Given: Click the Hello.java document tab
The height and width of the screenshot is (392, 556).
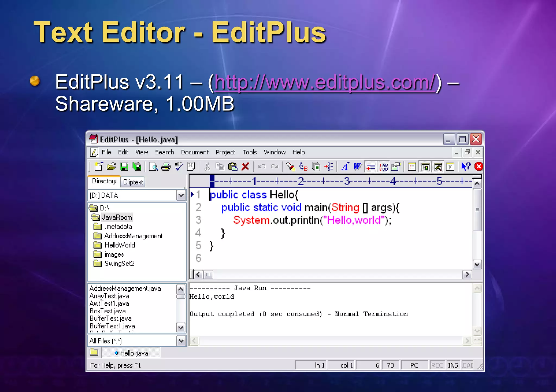Looking at the screenshot, I should [131, 353].
